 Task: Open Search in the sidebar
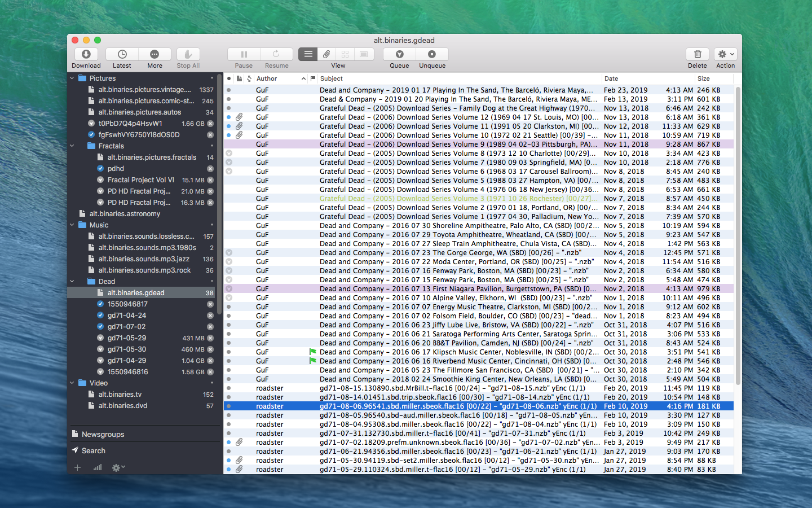coord(94,451)
